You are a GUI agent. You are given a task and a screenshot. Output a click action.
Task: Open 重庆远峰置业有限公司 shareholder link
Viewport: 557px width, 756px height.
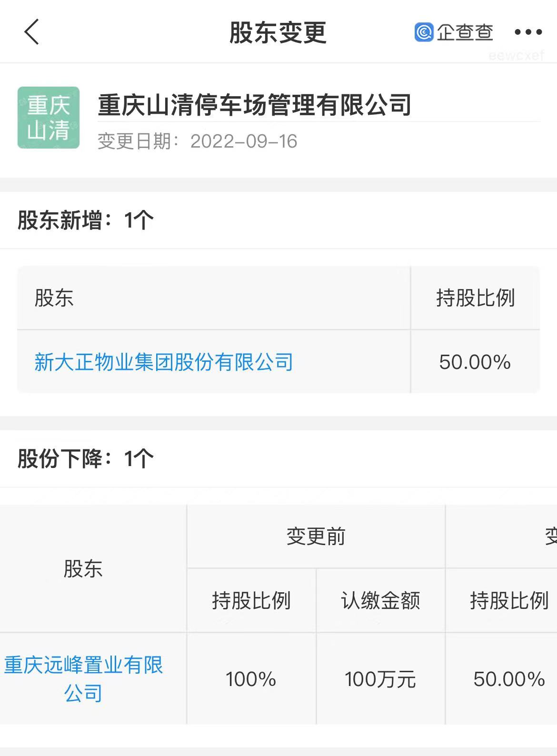[84, 678]
